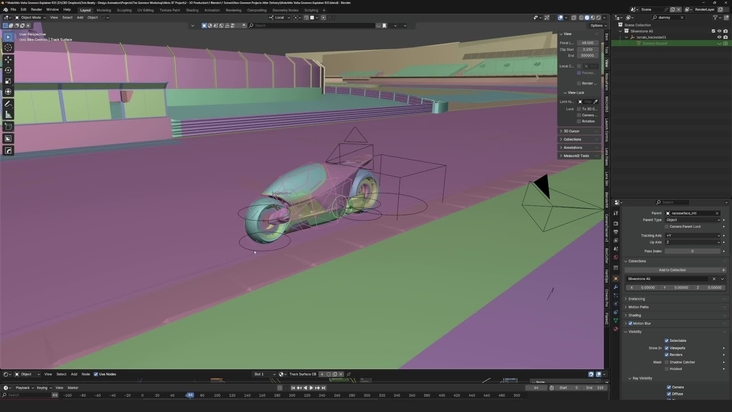Open the Scene properties tab
This screenshot has height=412, width=732.
[616, 249]
